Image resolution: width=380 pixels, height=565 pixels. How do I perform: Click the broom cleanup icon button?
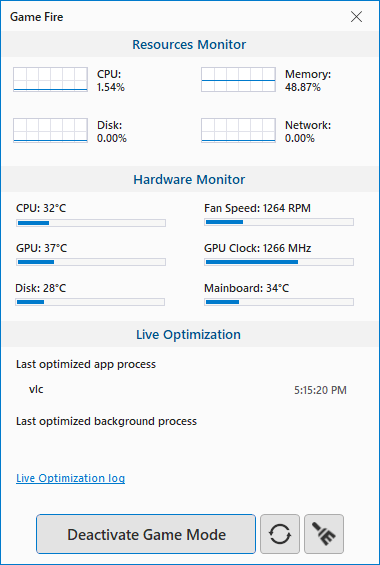click(324, 534)
